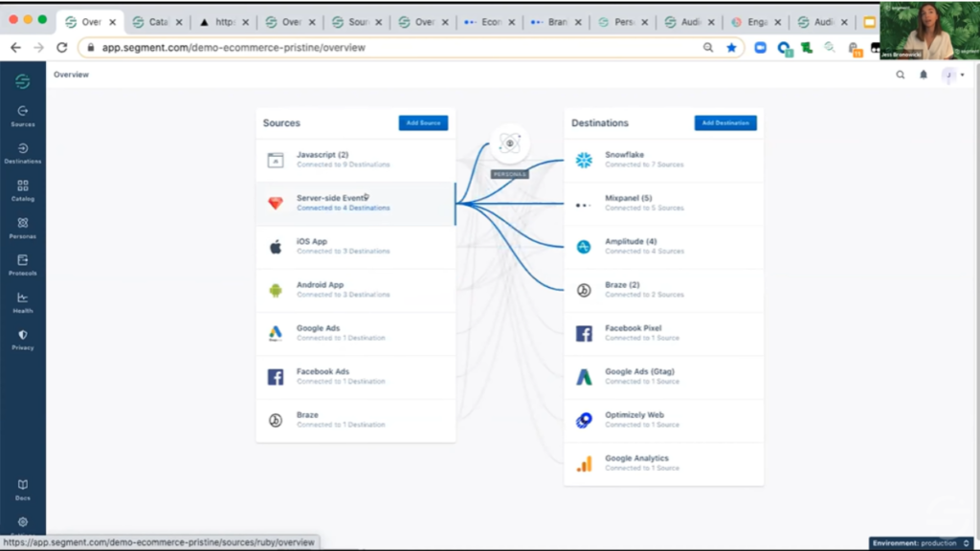Open the Optimizely Web destination
The image size is (980, 551).
tap(664, 420)
